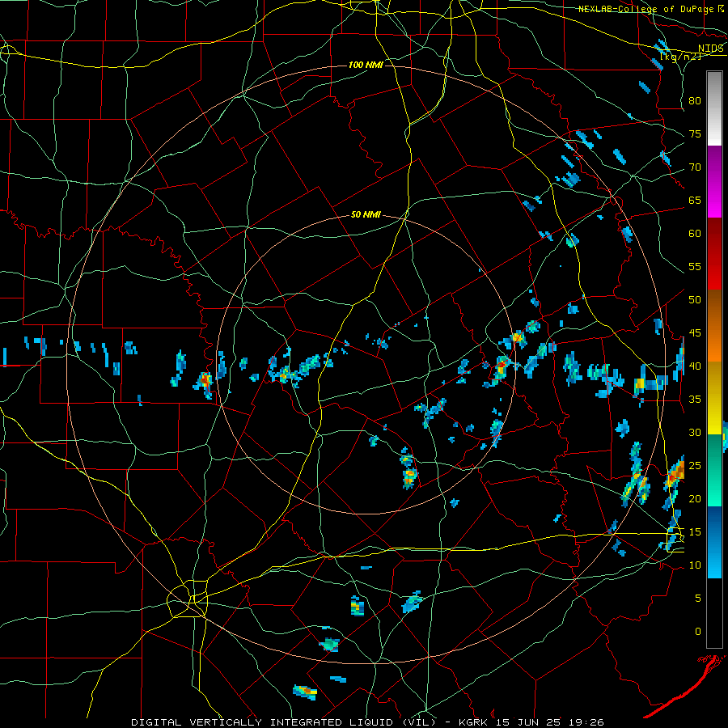Click the 50 value on the scale

[x=695, y=300]
